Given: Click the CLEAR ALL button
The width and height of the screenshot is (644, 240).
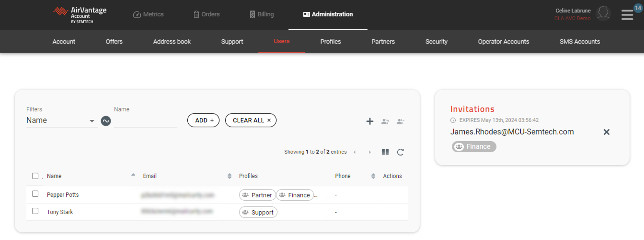Looking at the screenshot, I should click(251, 120).
